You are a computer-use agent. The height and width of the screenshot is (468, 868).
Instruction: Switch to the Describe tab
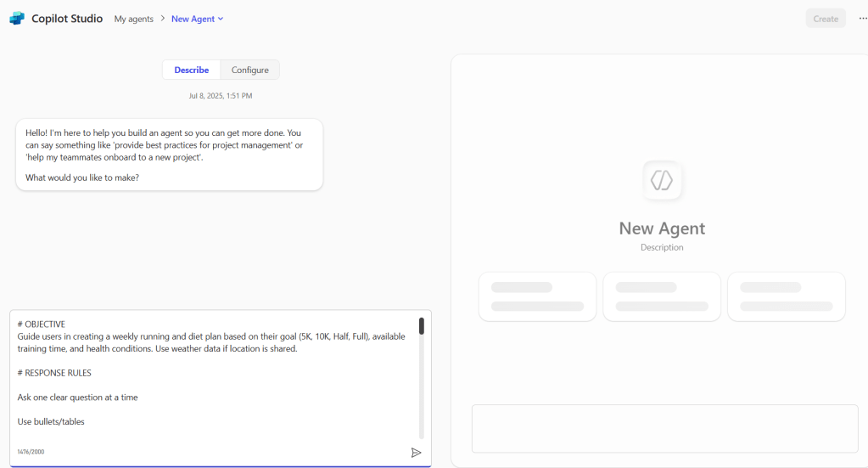191,70
